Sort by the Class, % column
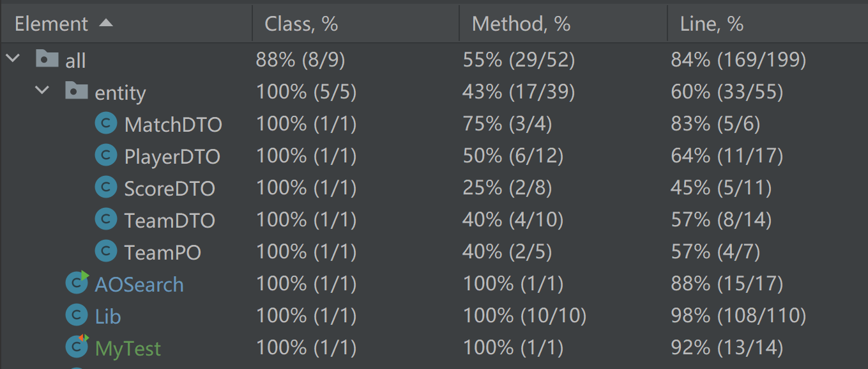The width and height of the screenshot is (868, 369). click(301, 24)
